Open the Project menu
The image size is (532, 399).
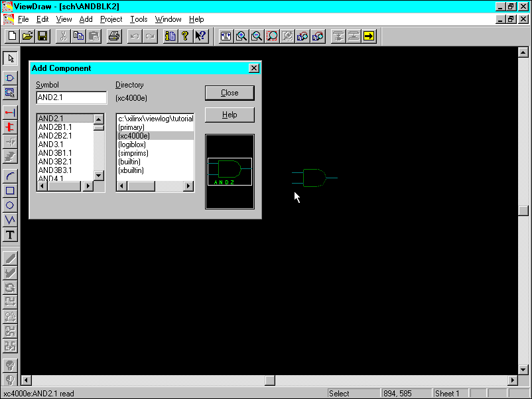(111, 19)
